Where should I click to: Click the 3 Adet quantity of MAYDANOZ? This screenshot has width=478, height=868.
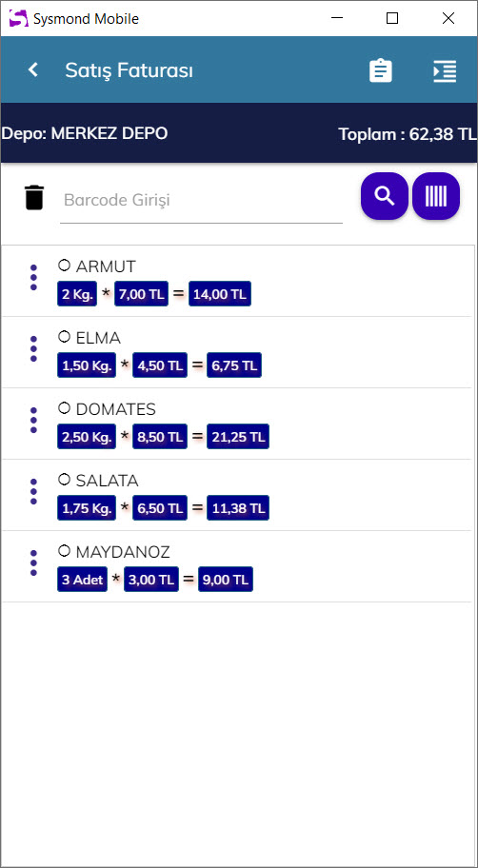click(x=82, y=579)
